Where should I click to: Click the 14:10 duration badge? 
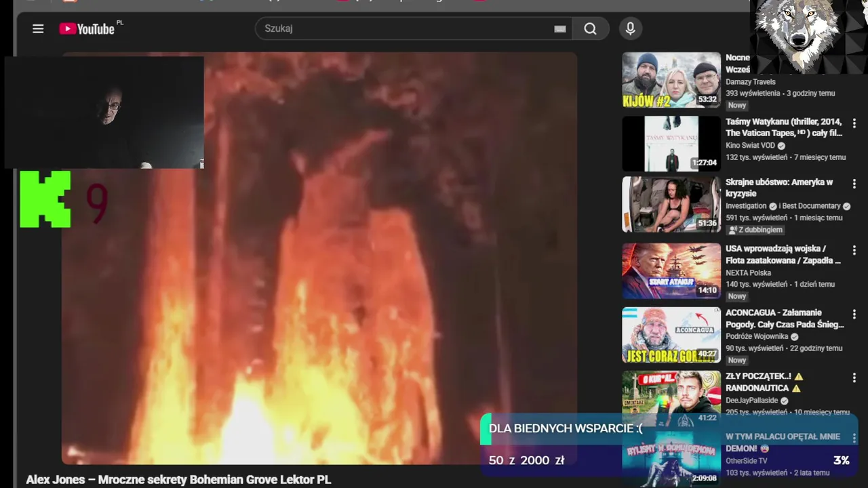point(707,291)
